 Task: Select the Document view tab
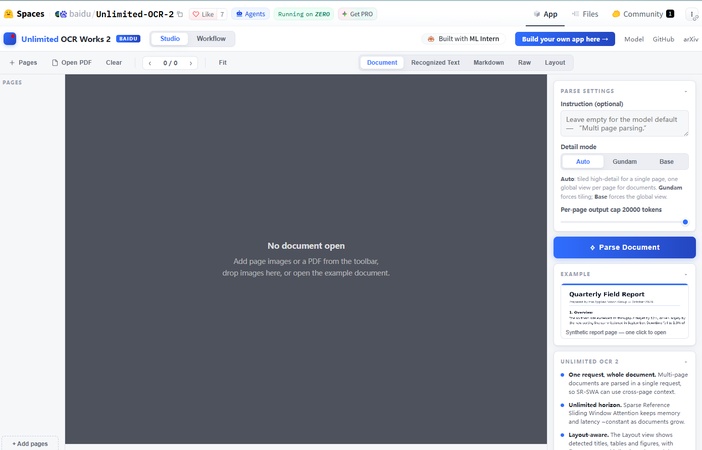[382, 63]
